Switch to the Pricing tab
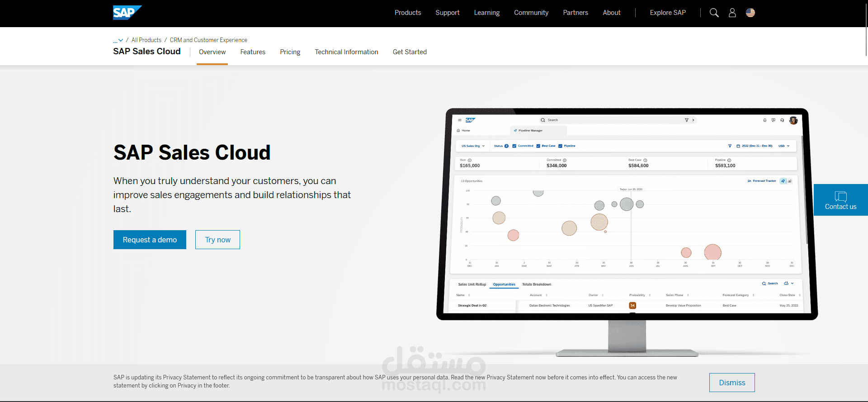The width and height of the screenshot is (868, 402). pyautogui.click(x=290, y=52)
